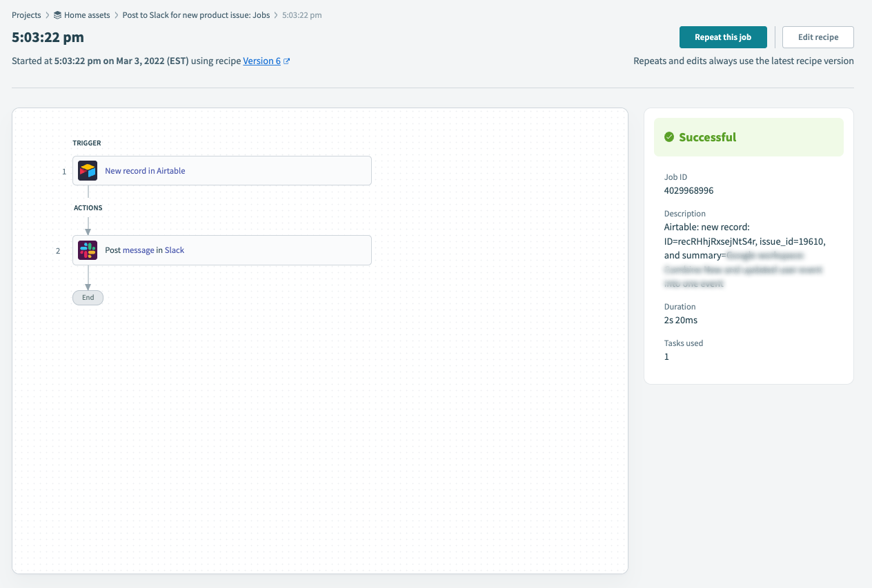Viewport: 872px width, 588px height.
Task: Click the green Successful checkmark icon
Action: click(669, 136)
